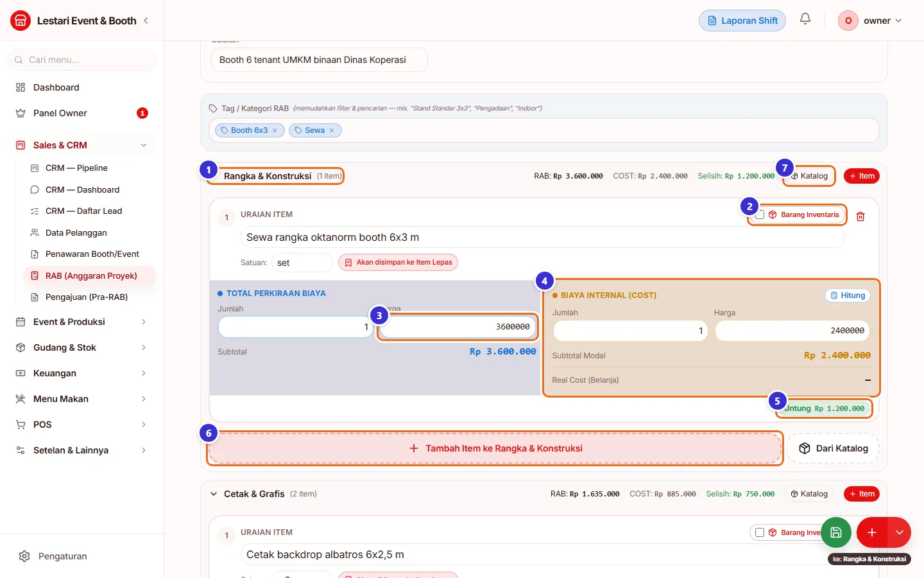The height and width of the screenshot is (578, 924).
Task: Delete the Sewa rangka oktanorm item
Action: pyautogui.click(x=860, y=216)
